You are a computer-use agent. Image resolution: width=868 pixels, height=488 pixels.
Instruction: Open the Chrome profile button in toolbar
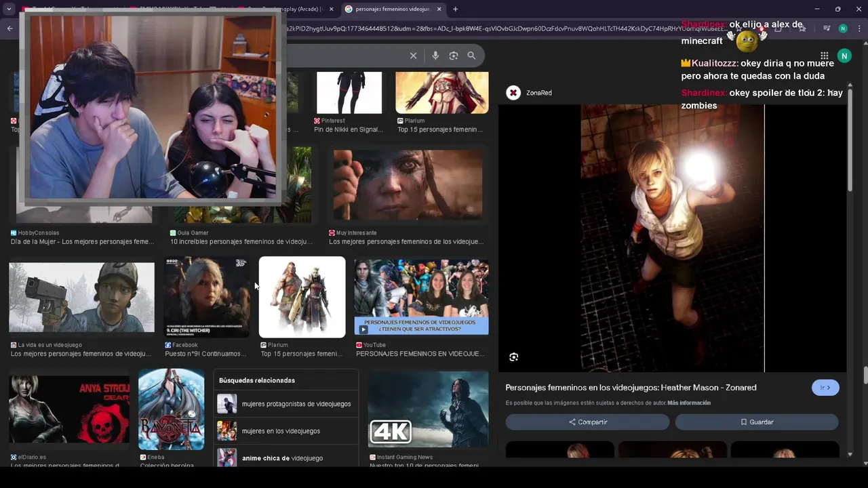[x=843, y=28]
